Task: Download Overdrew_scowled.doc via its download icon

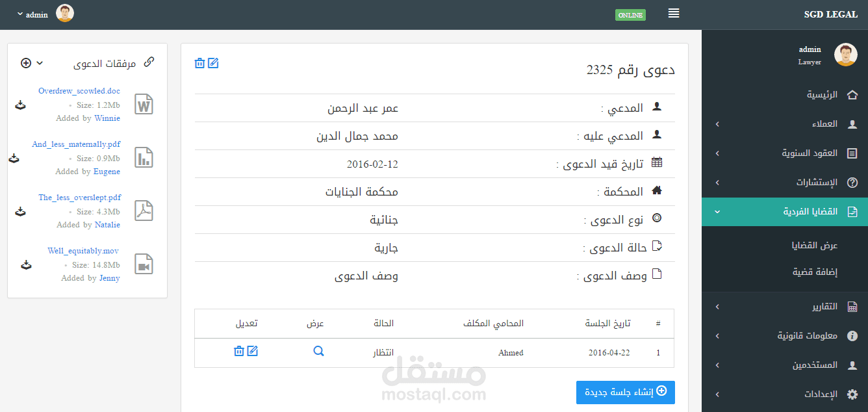Action: (x=20, y=104)
